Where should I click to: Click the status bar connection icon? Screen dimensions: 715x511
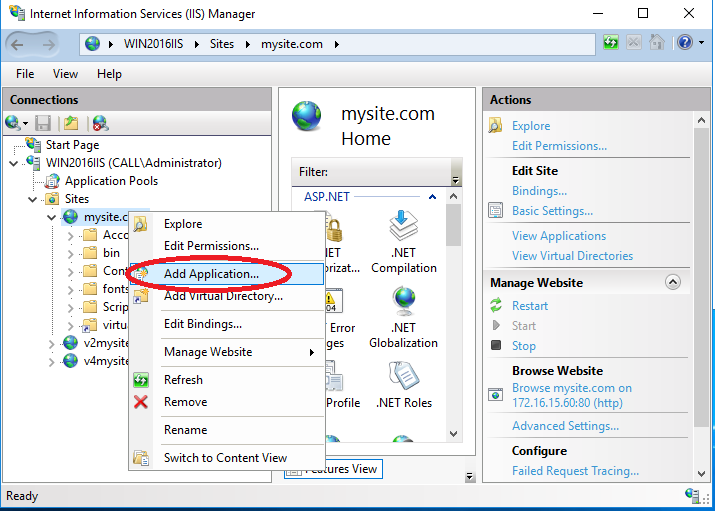692,495
